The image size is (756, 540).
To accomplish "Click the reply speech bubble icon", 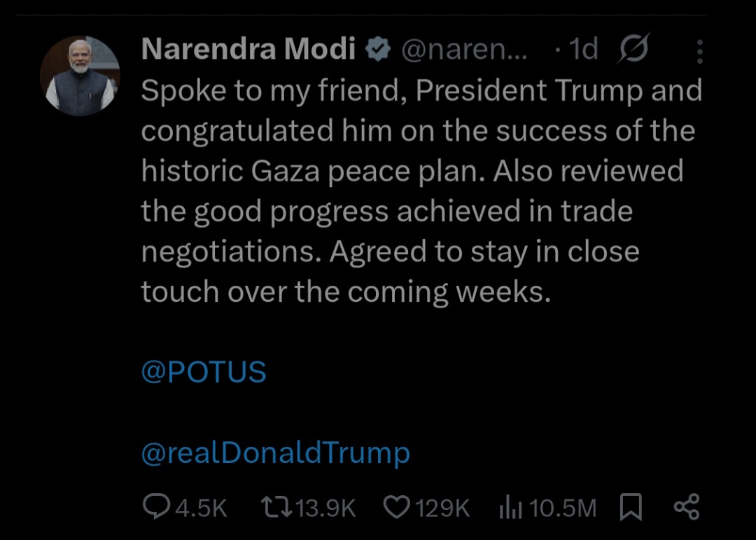I will 156,507.
